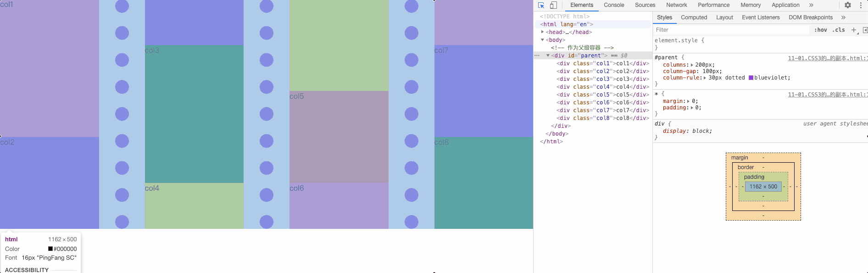Click the new style rule plus icon
868x273 pixels.
(853, 30)
